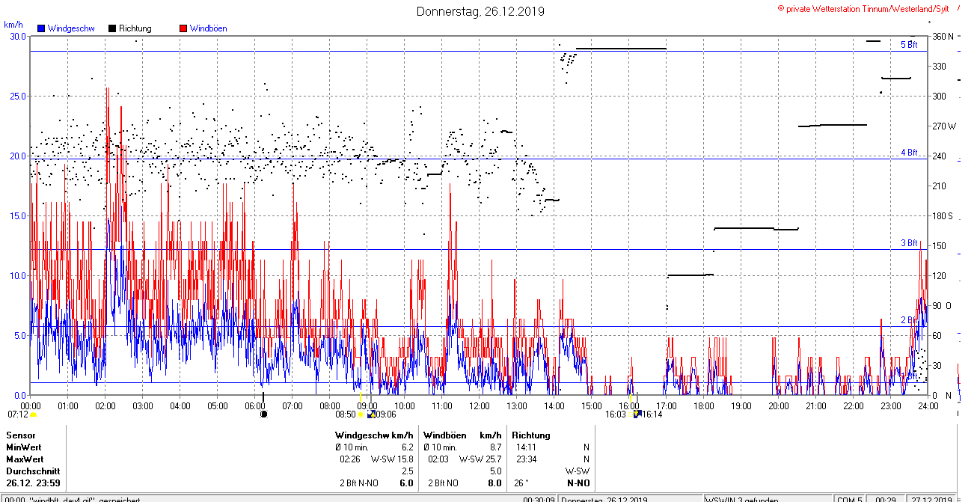
Task: Click the 02:00 tick on the time axis
Action: click(x=105, y=405)
